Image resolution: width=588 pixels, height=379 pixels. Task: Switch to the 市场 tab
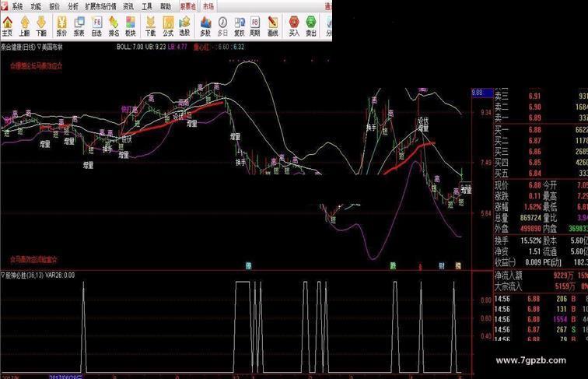click(x=208, y=6)
